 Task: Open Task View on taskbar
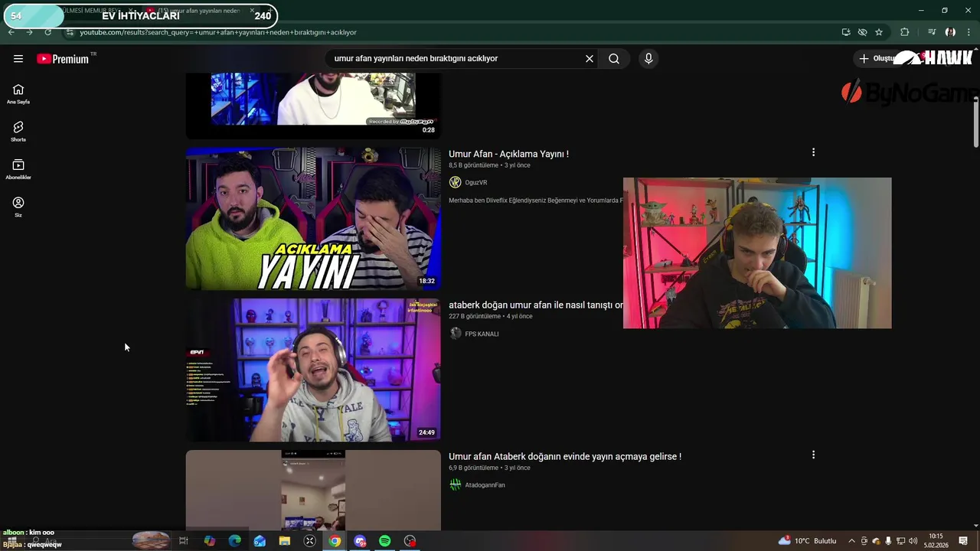tap(184, 541)
